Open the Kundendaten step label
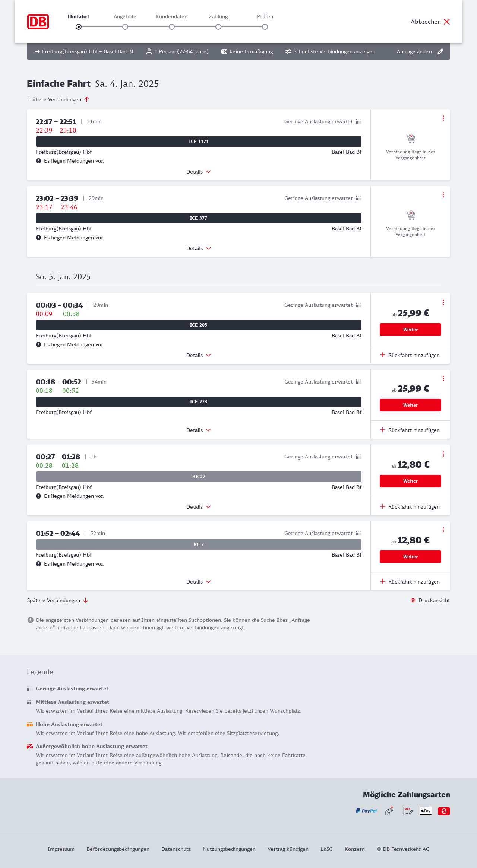Viewport: 477px width, 868px height. [x=171, y=16]
